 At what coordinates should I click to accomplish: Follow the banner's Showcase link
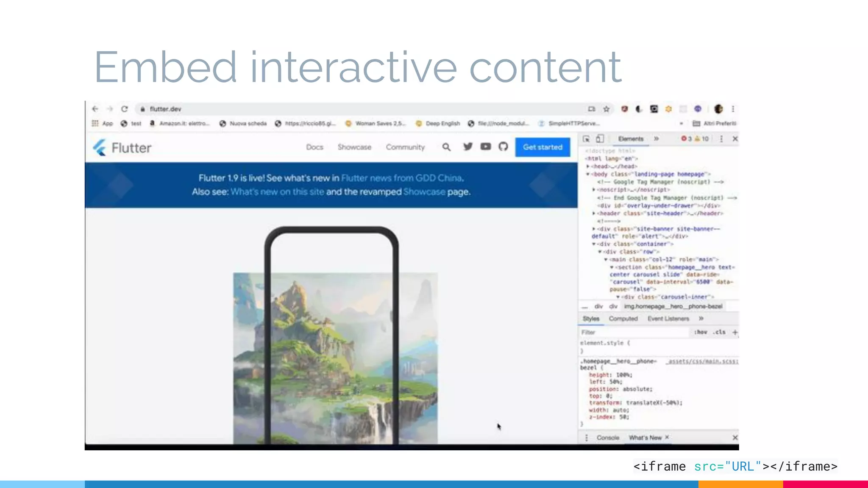coord(424,191)
